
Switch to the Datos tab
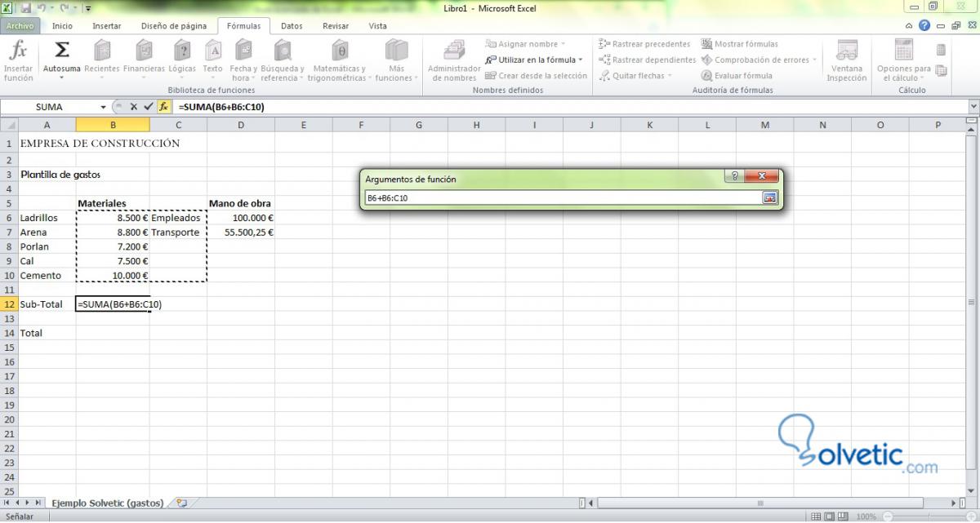pyautogui.click(x=292, y=26)
